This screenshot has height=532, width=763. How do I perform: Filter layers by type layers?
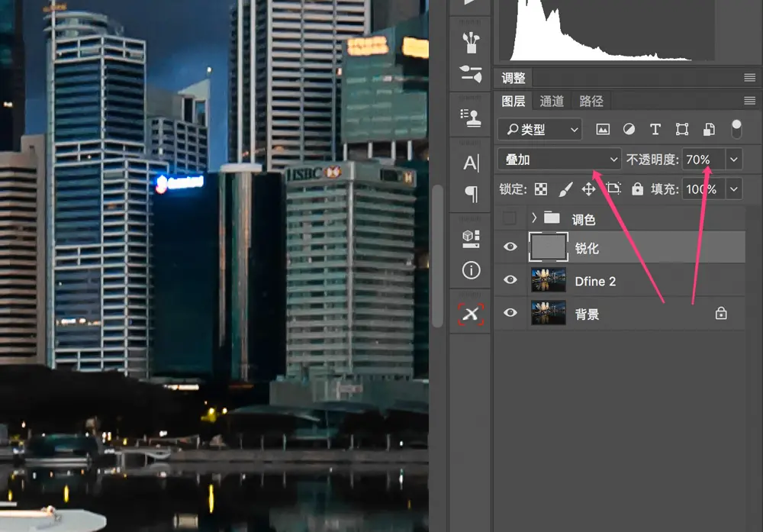point(655,129)
